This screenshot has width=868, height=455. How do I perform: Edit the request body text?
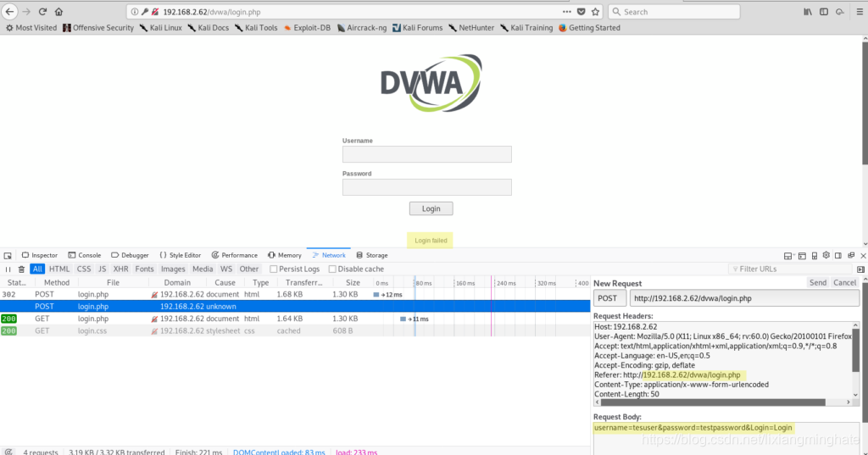pyautogui.click(x=726, y=438)
